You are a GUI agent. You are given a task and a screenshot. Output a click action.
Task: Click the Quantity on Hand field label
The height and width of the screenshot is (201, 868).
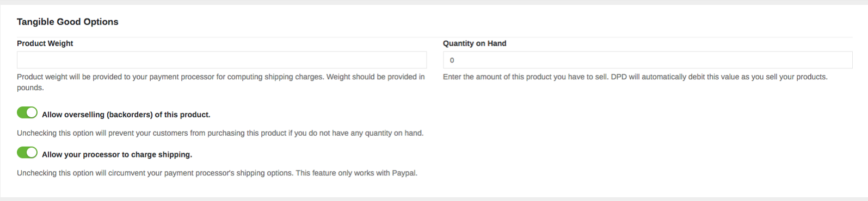[475, 43]
